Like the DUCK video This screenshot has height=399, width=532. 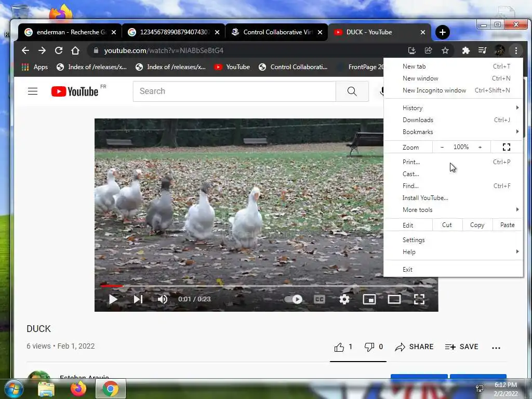(x=343, y=347)
